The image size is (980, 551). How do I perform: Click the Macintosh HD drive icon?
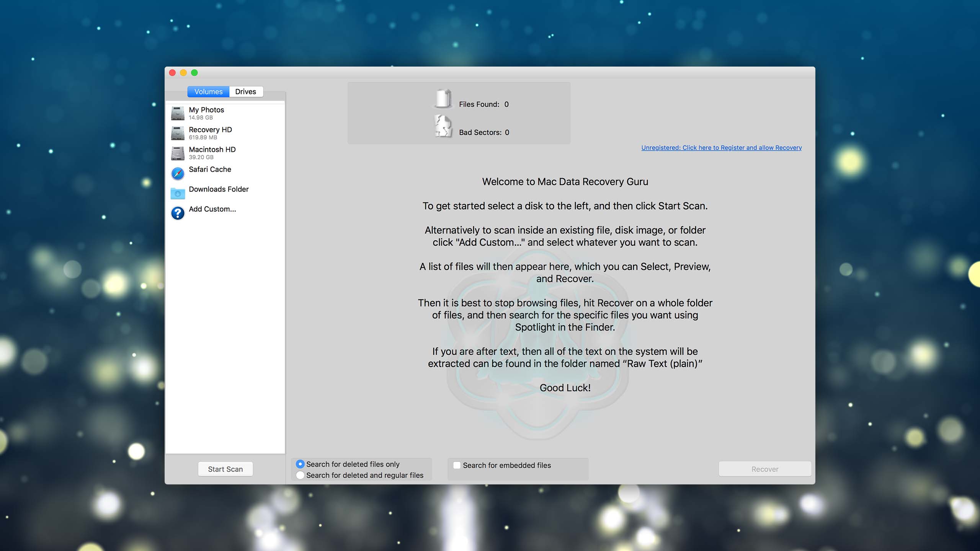pyautogui.click(x=178, y=153)
